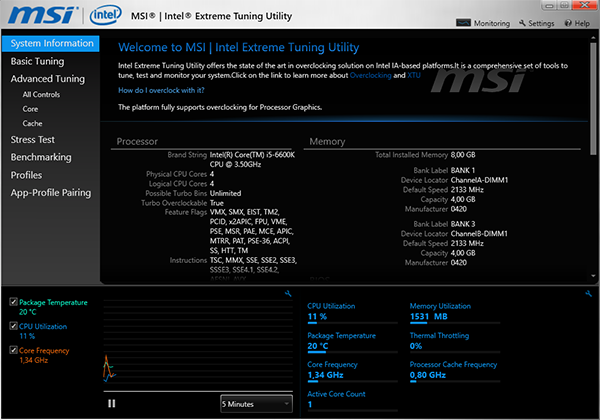Uncheck the Core Frequency checkbox
The height and width of the screenshot is (420, 600).
[13, 350]
